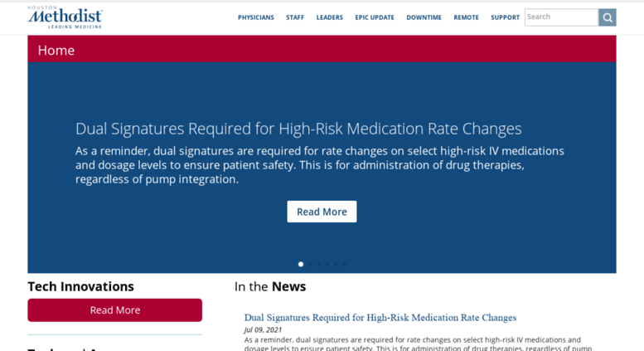Image resolution: width=644 pixels, height=351 pixels.
Task: Open the Remote navigation link
Action: [x=466, y=17]
